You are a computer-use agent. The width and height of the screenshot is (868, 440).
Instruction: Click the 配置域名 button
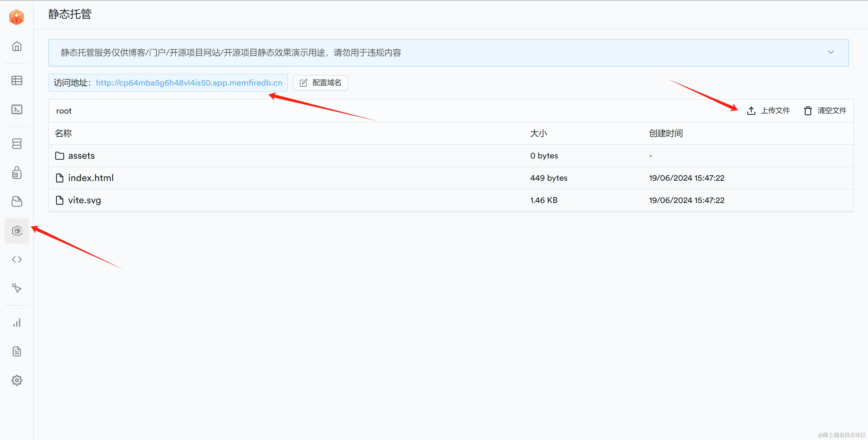coord(320,83)
